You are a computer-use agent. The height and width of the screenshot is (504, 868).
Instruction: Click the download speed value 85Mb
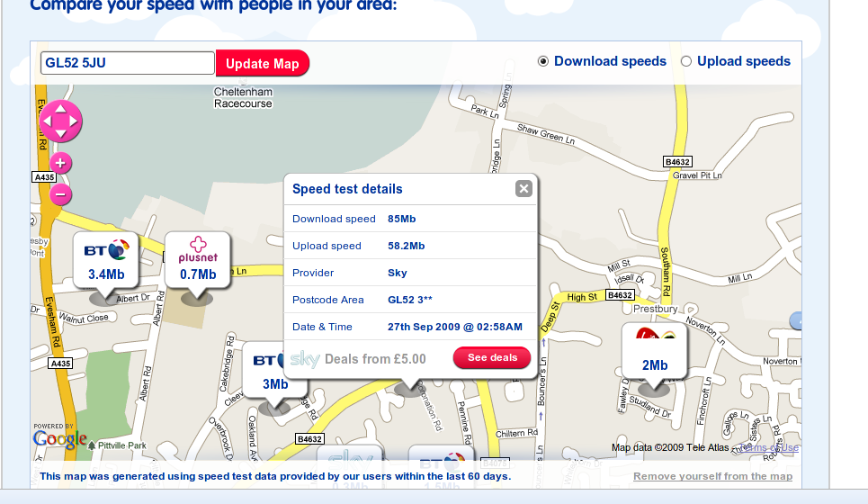pos(402,219)
